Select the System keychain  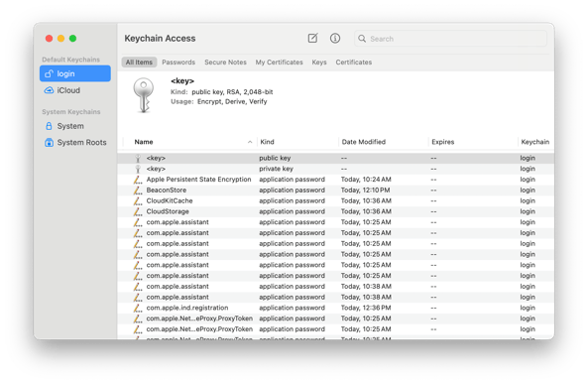click(75, 126)
